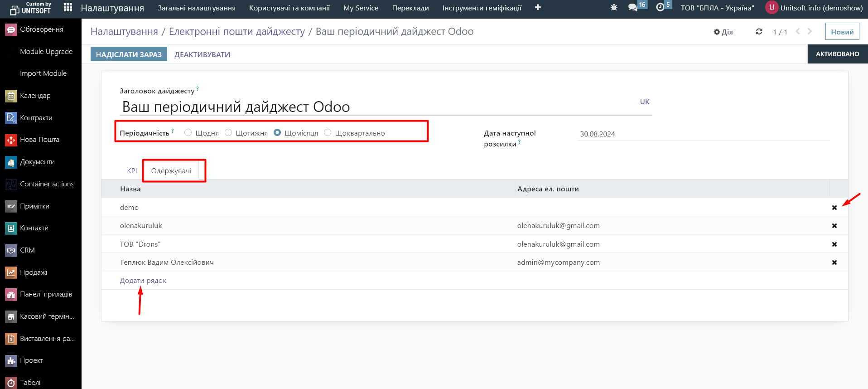The width and height of the screenshot is (868, 389).
Task: Open the clock activities icon
Action: (x=660, y=8)
